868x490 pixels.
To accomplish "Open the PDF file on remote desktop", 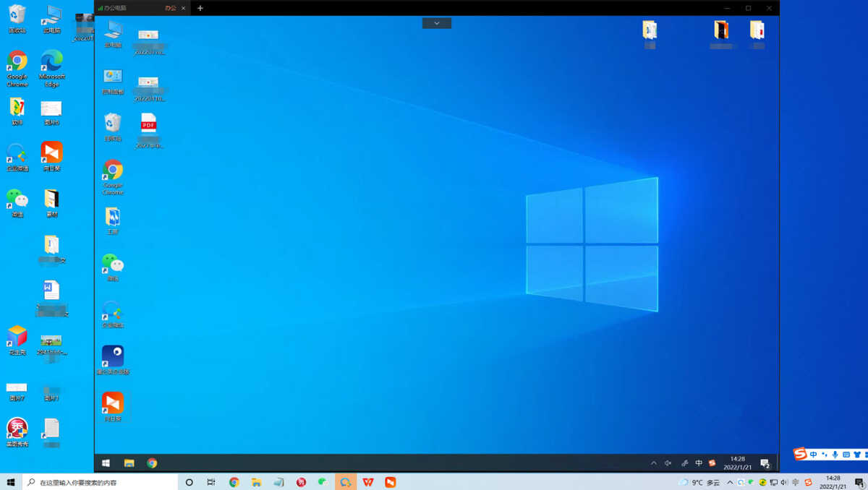I will 148,124.
